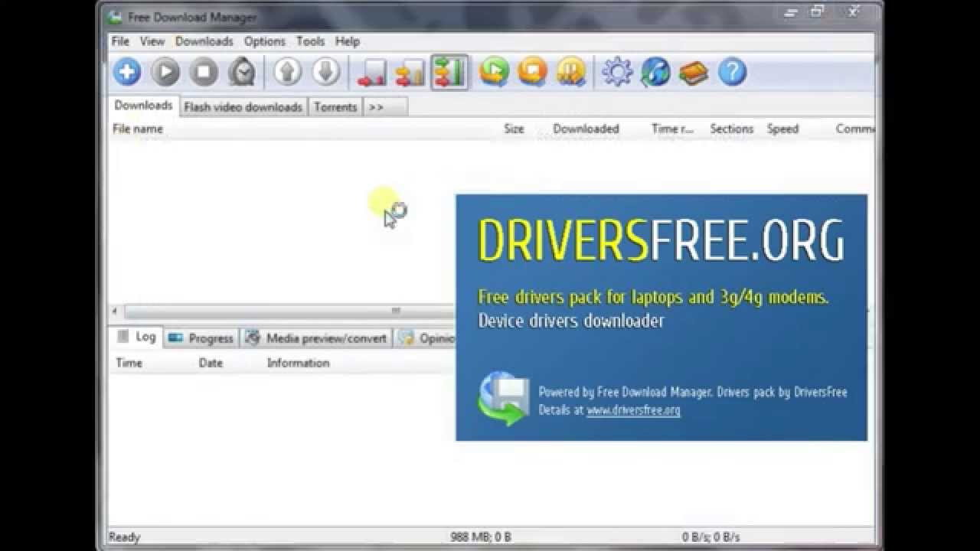Select the medium traffic mode icon

pyautogui.click(x=410, y=73)
